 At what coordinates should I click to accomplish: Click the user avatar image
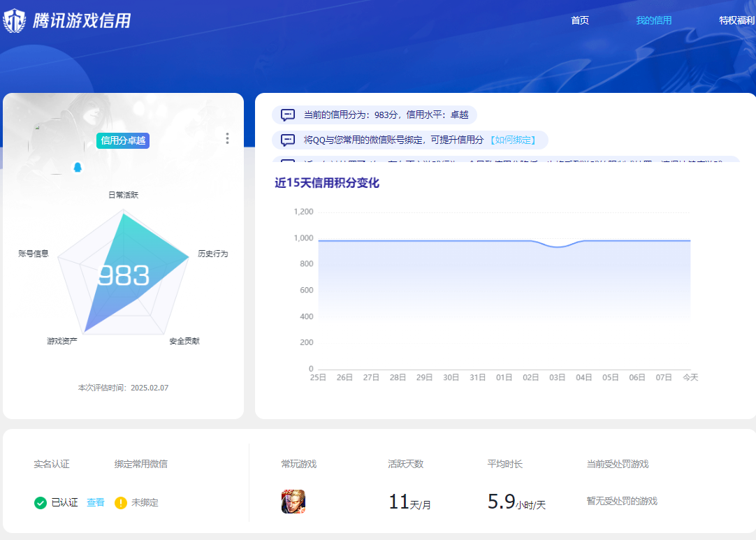57,146
